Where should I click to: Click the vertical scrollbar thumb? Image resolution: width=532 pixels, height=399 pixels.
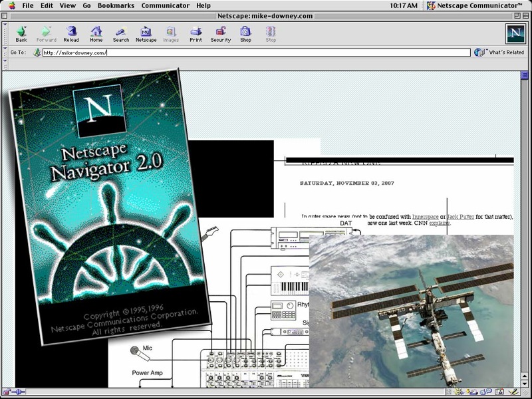point(525,75)
